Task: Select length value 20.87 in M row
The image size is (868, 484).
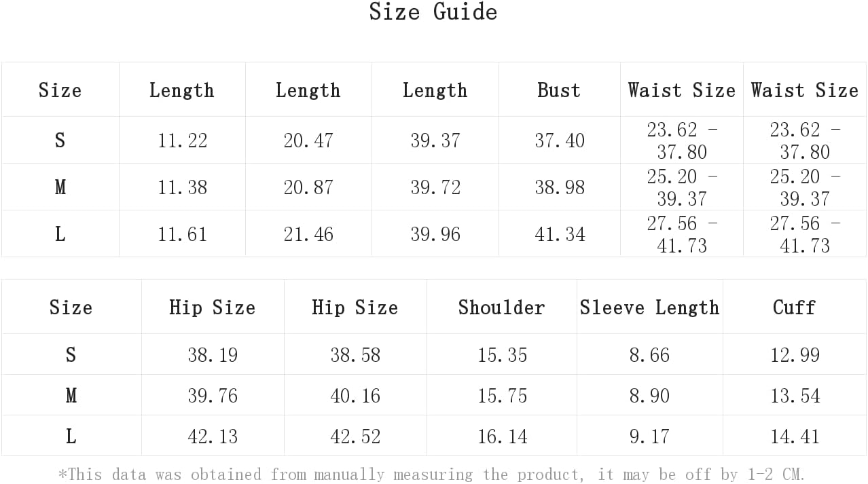Action: coord(308,187)
